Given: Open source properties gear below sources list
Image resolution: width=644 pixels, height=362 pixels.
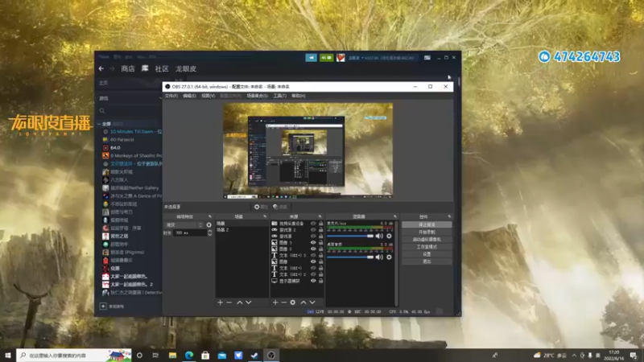Looking at the screenshot, I should pos(293,302).
